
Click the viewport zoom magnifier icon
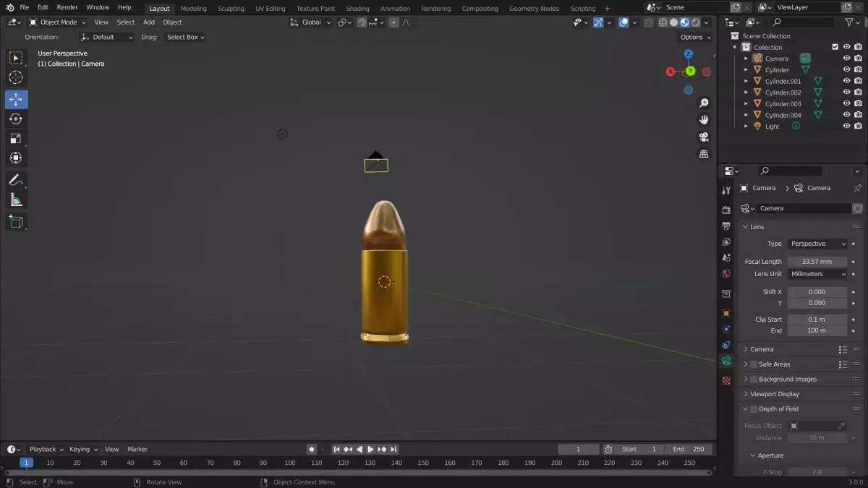pos(704,103)
